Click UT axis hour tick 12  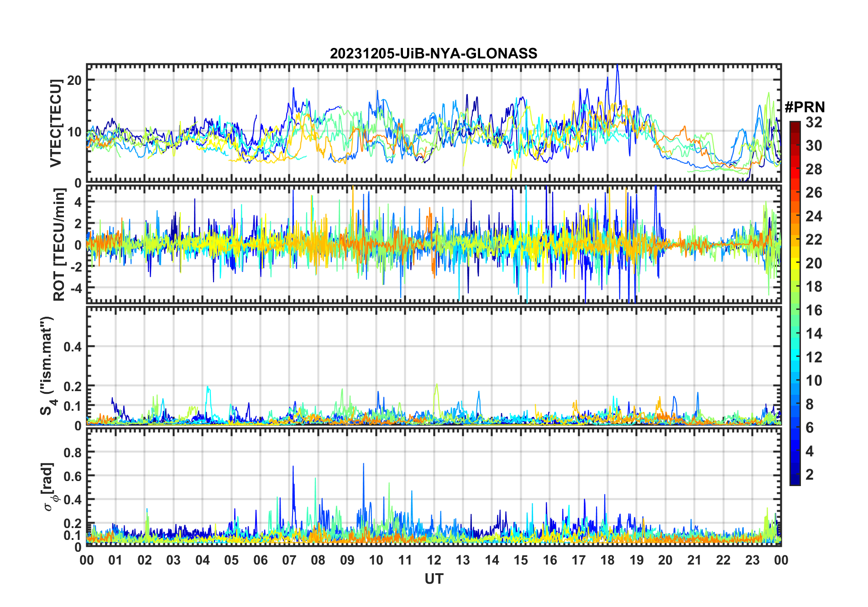coord(434,560)
